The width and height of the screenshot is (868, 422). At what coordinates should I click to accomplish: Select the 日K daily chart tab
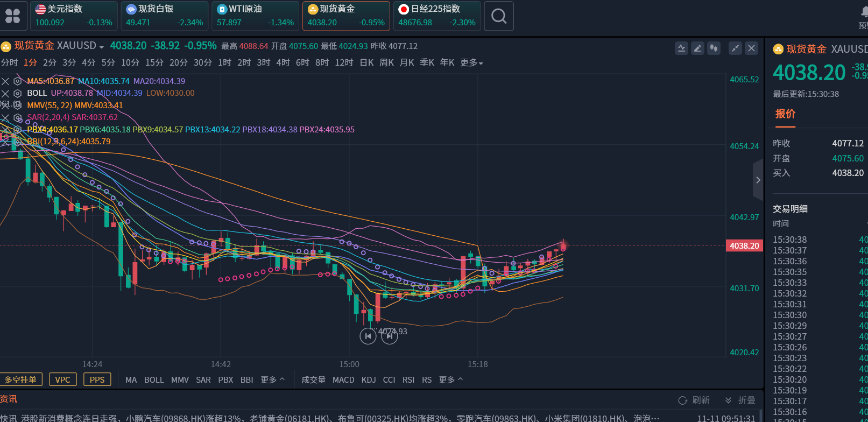tap(366, 63)
